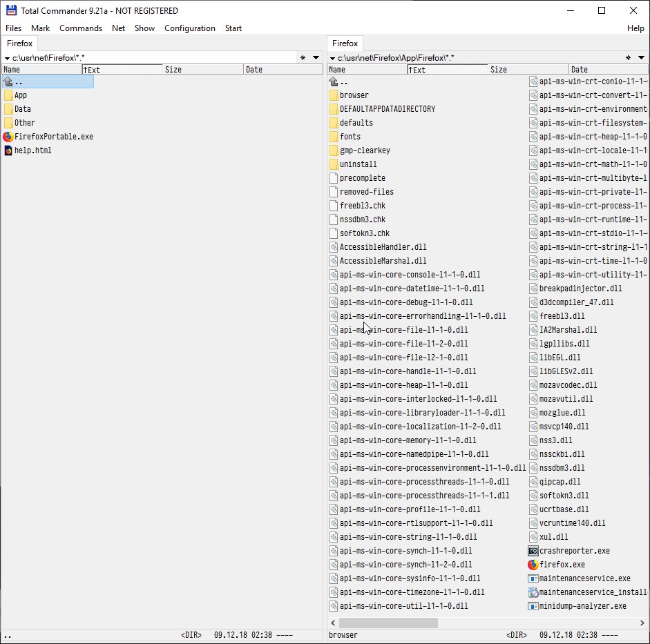Click the DEFAULTAPPDATADIRECTORY folder icon

(334, 109)
